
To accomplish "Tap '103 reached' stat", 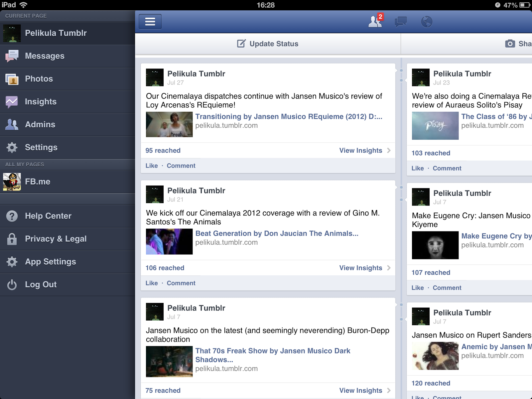I will click(431, 153).
